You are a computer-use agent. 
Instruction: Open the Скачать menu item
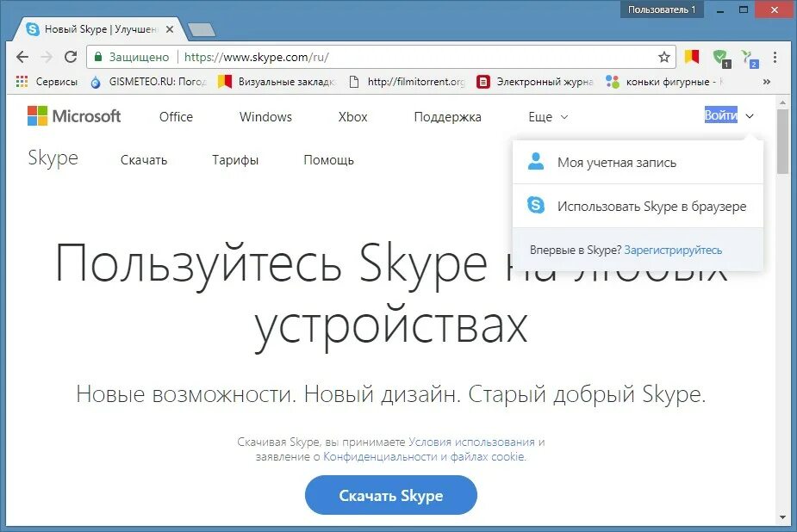click(x=144, y=160)
